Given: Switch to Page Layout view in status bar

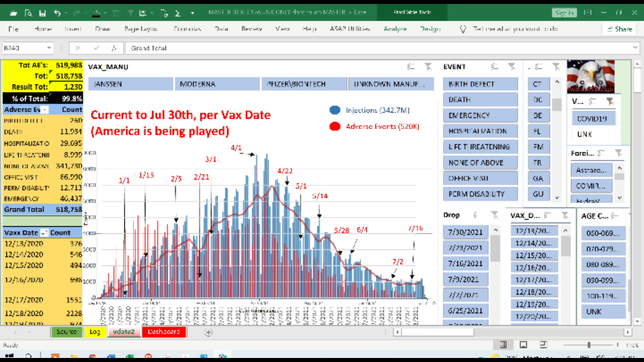Looking at the screenshot, I should click(523, 345).
